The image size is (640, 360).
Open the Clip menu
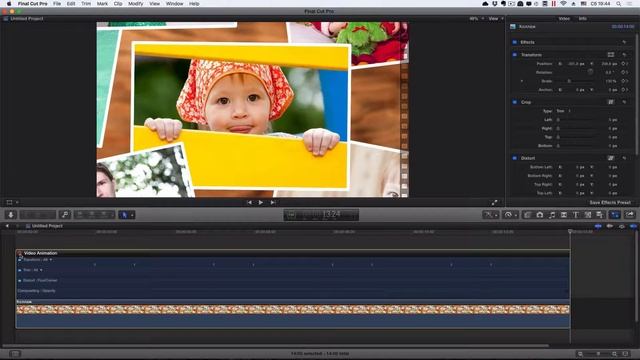[118, 4]
